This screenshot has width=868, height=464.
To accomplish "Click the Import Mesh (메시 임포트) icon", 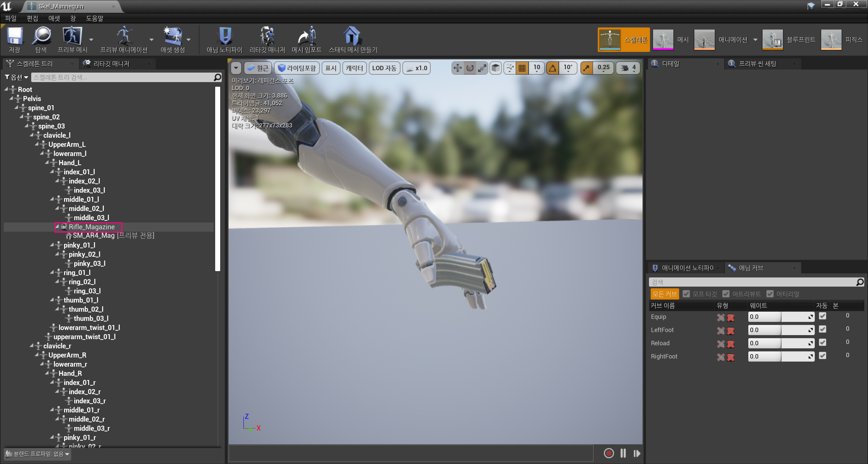I will [x=307, y=37].
